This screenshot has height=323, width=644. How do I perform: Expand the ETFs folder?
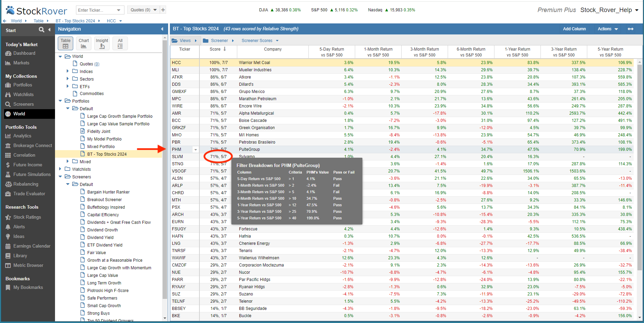68,86
